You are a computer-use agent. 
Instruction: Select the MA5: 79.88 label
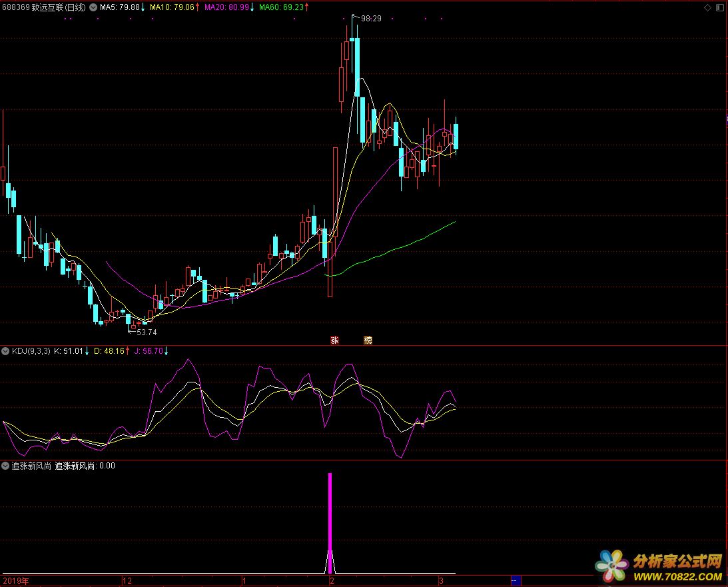point(120,7)
